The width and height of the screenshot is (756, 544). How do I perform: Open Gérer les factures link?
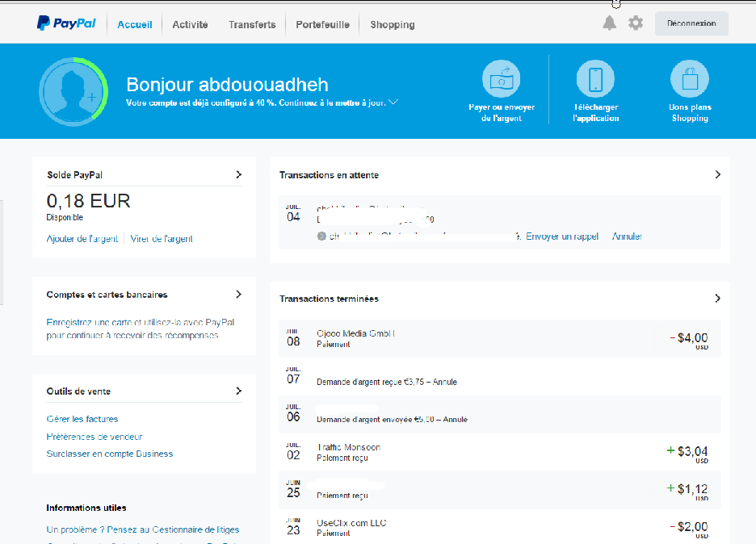click(x=82, y=419)
